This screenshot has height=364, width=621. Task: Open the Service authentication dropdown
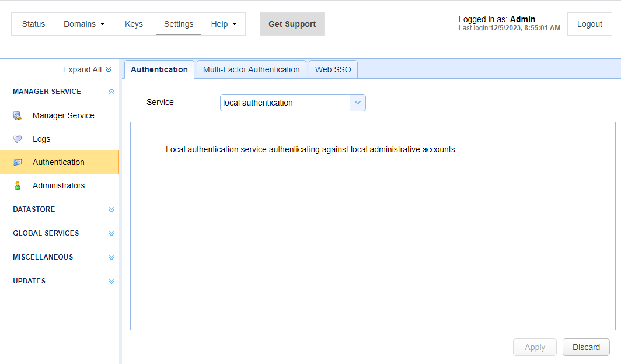pyautogui.click(x=357, y=103)
